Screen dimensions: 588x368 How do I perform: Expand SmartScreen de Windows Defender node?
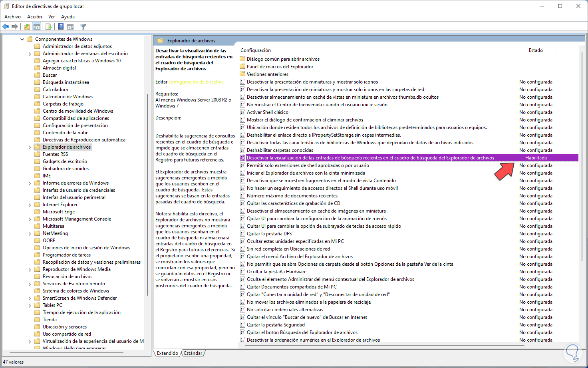click(x=30, y=298)
